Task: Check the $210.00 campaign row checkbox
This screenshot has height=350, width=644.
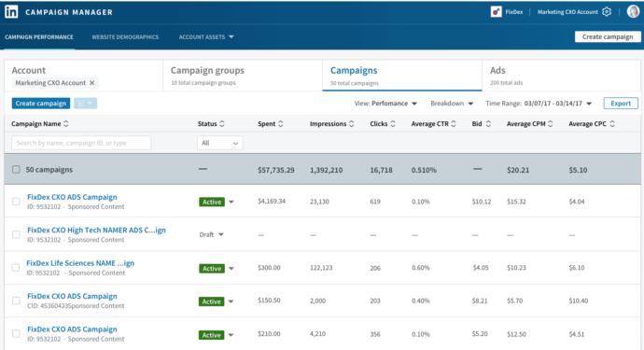Action: 16,333
